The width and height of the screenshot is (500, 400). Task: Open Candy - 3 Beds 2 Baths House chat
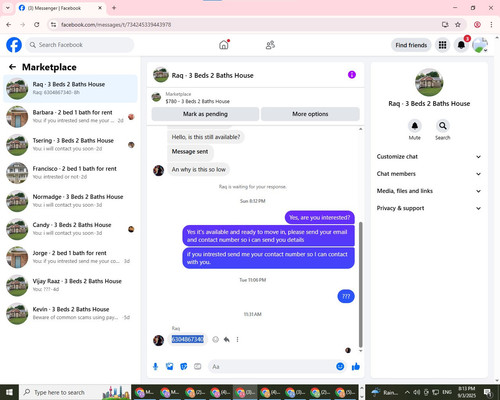click(x=70, y=229)
